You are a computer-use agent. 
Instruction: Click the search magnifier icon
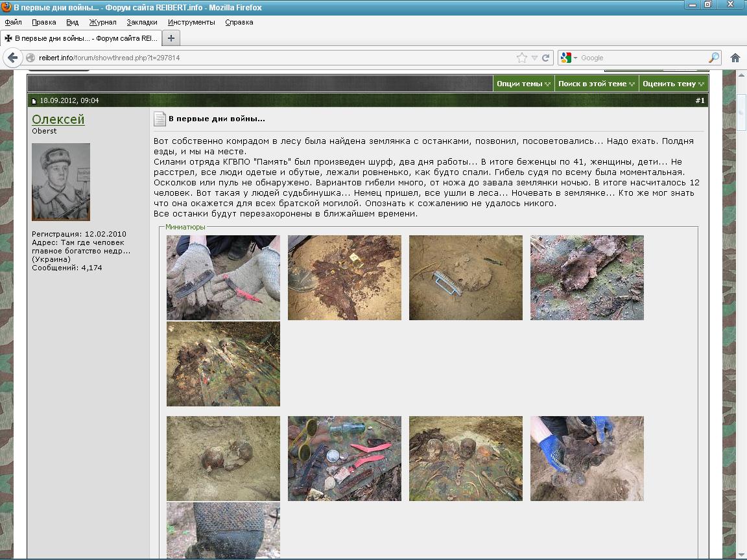(x=713, y=58)
